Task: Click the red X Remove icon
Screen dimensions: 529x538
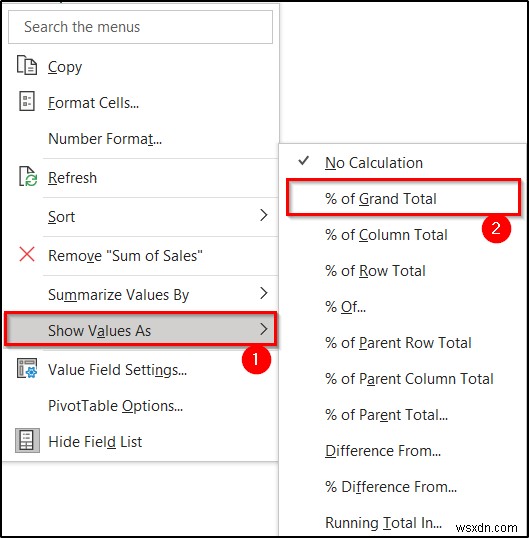Action: (27, 255)
